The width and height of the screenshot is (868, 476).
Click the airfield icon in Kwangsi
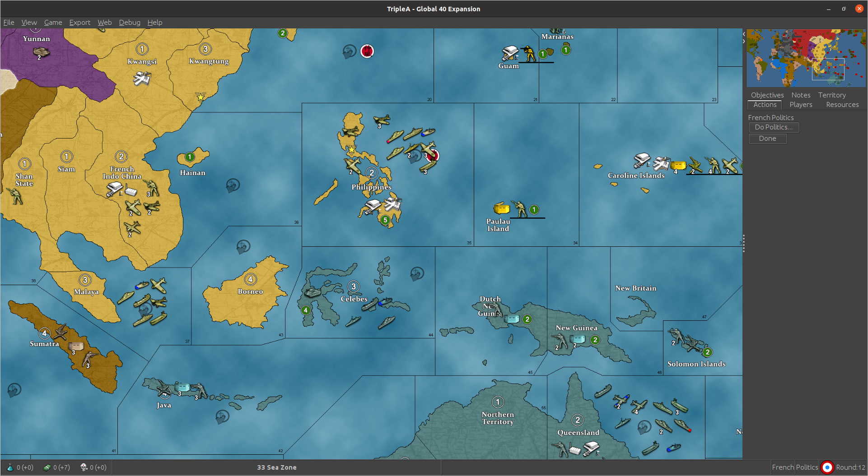142,79
